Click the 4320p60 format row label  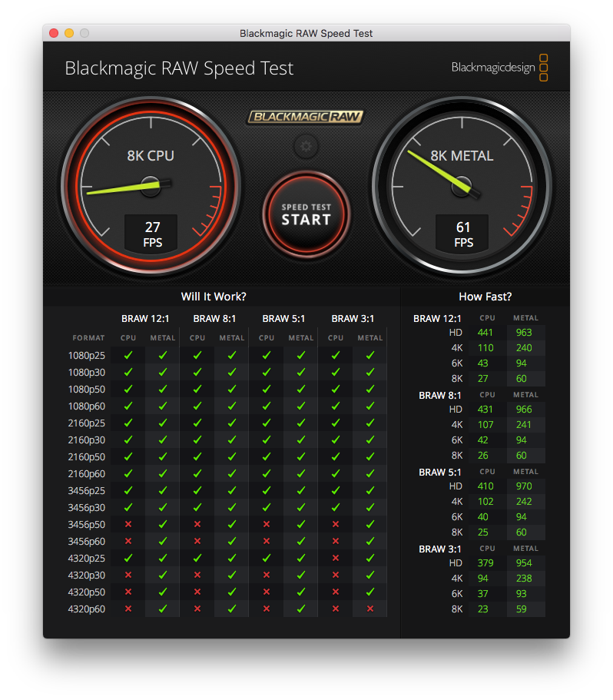(87, 609)
